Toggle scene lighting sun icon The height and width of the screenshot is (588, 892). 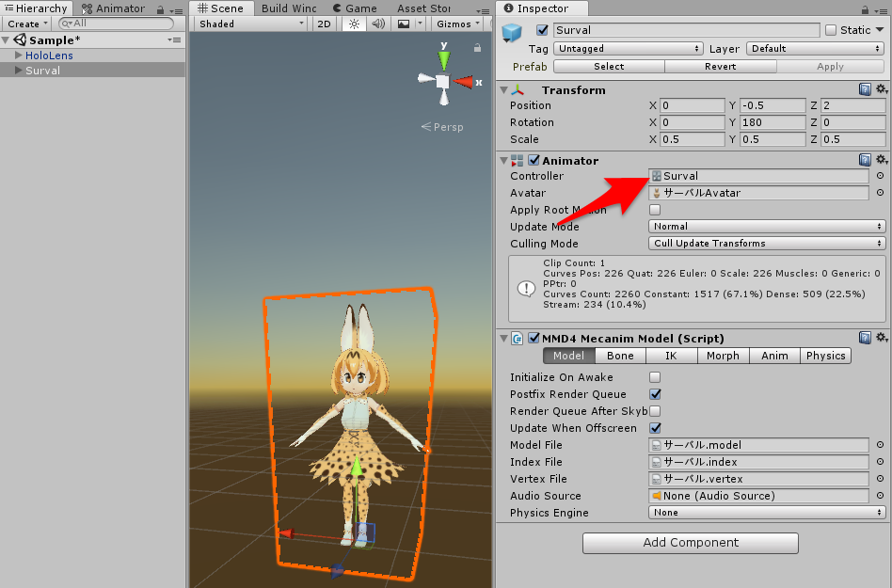(x=354, y=24)
